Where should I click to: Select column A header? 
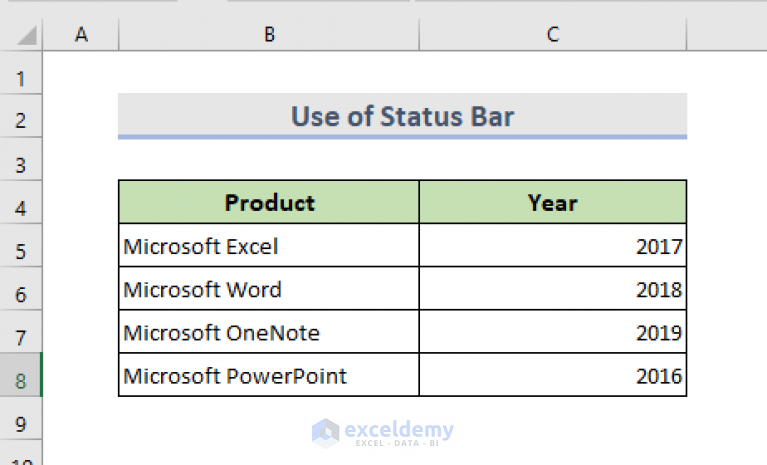81,34
